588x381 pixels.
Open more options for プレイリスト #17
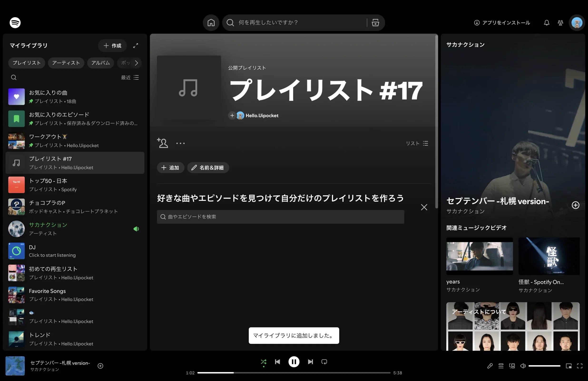tap(180, 143)
